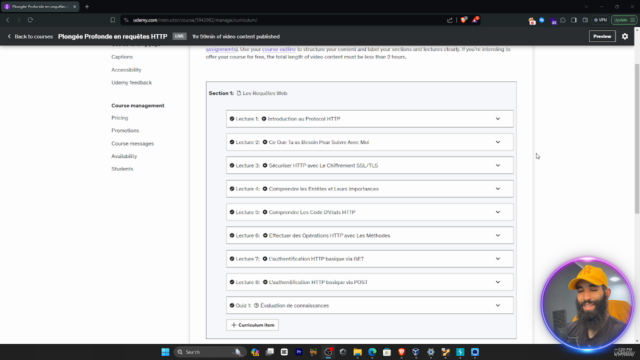Viewport: 640px width, 360px height.
Task: Open Brave browser from taskbar
Action: tap(401, 352)
